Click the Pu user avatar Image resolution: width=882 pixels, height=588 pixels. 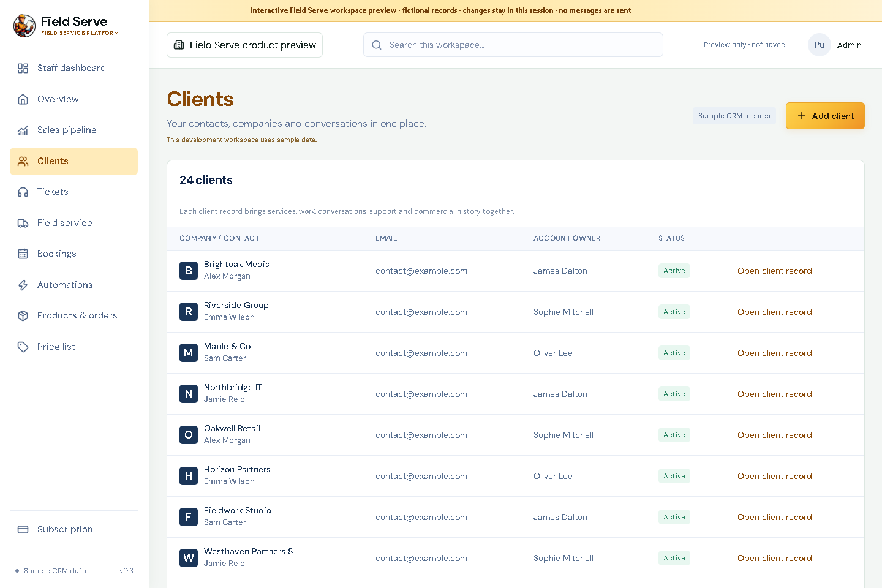pyautogui.click(x=820, y=45)
